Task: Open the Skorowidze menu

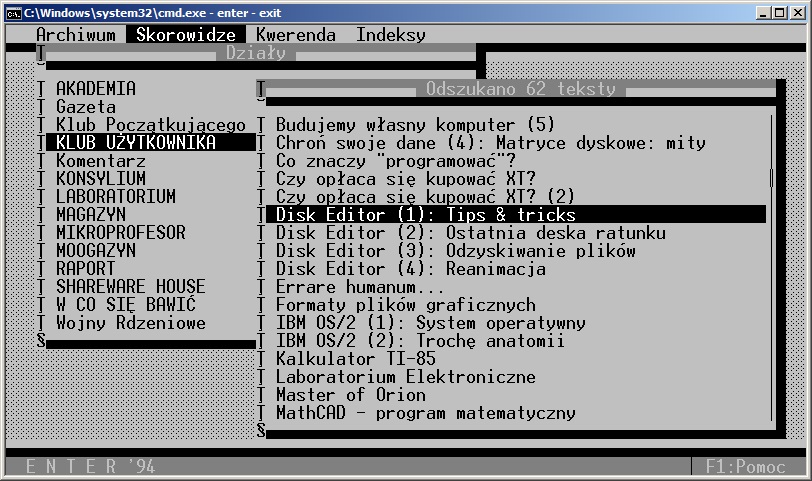Action: tap(185, 35)
